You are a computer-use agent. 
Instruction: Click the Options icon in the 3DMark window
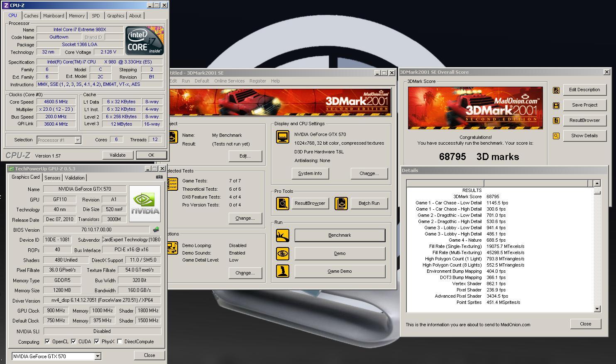pyautogui.click(x=173, y=248)
